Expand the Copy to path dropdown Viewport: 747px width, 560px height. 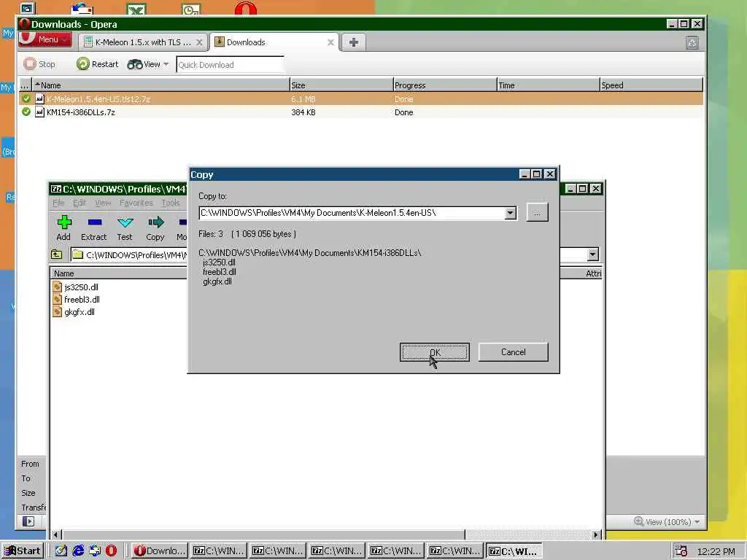click(x=510, y=213)
